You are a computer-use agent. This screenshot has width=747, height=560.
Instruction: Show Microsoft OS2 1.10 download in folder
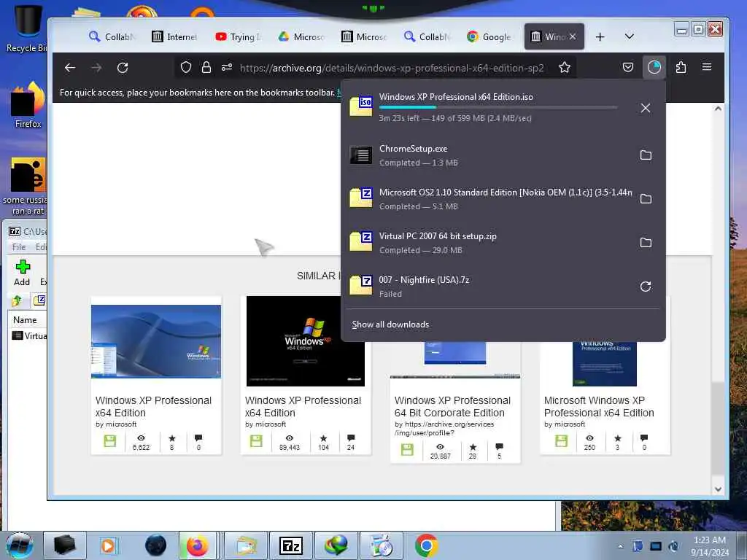coord(646,198)
